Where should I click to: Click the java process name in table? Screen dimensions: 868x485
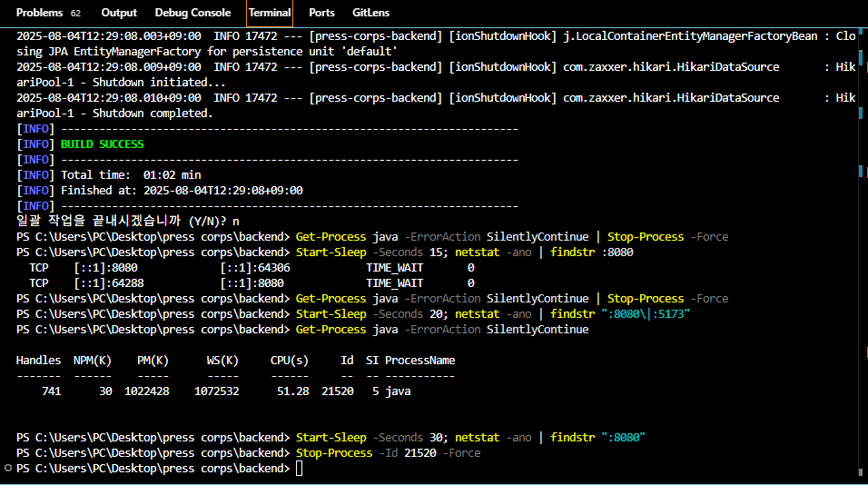click(x=398, y=391)
